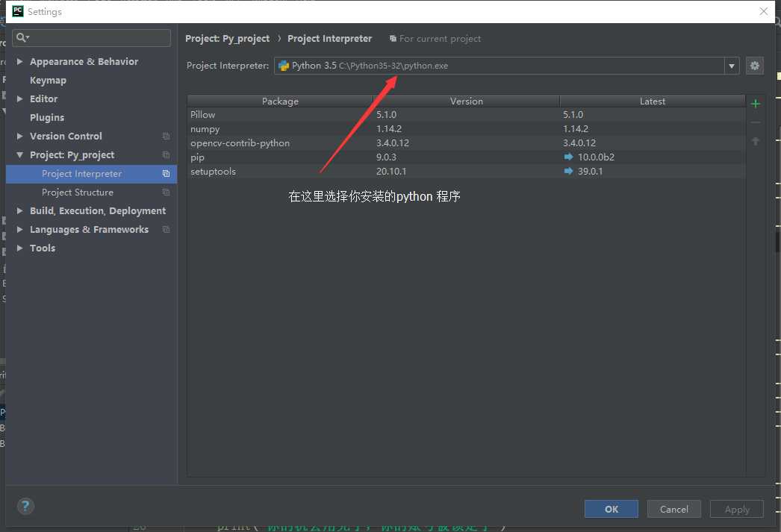Collapse the Project: Py_project section
The width and height of the screenshot is (781, 532).
coord(19,155)
